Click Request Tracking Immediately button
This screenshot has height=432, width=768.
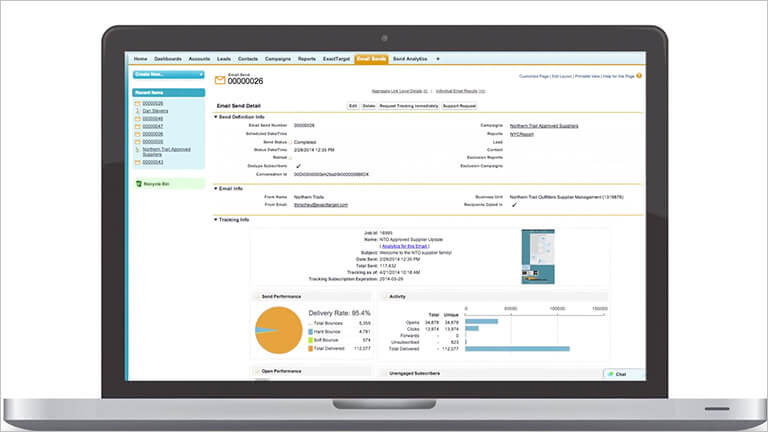click(409, 106)
